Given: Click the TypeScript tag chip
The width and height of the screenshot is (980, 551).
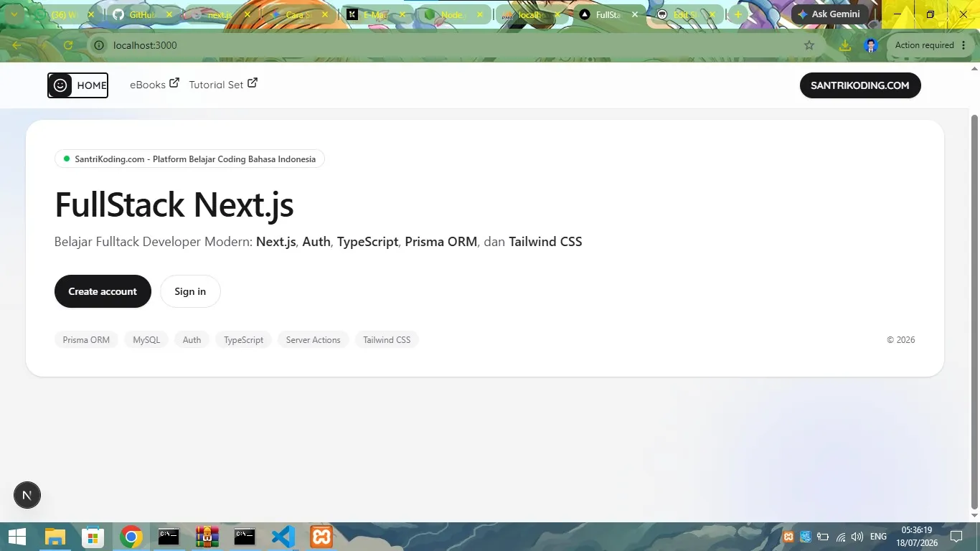Looking at the screenshot, I should point(243,340).
